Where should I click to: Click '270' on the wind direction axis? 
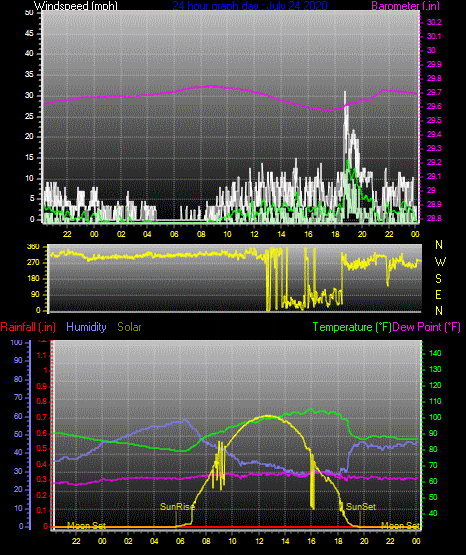tap(33, 263)
